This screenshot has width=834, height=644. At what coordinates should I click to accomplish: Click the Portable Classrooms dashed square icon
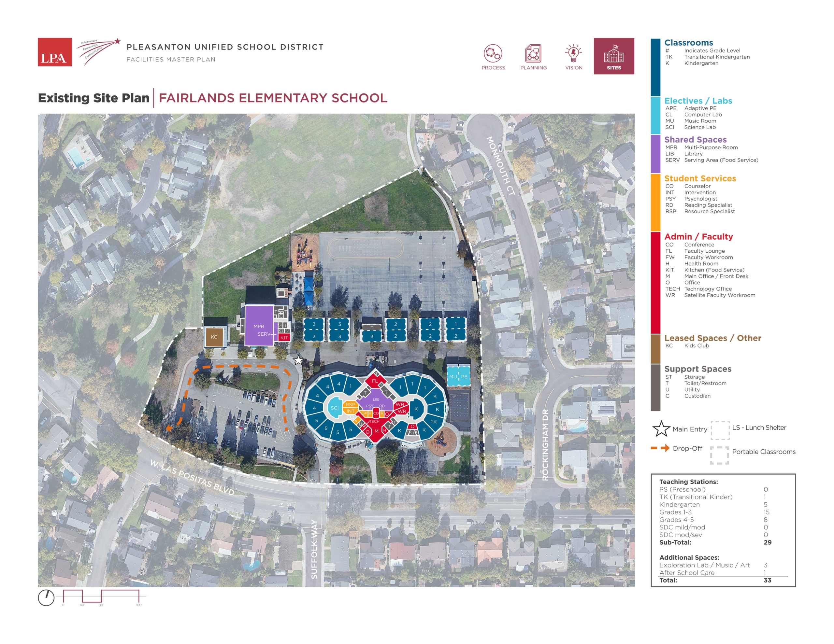pos(719,455)
